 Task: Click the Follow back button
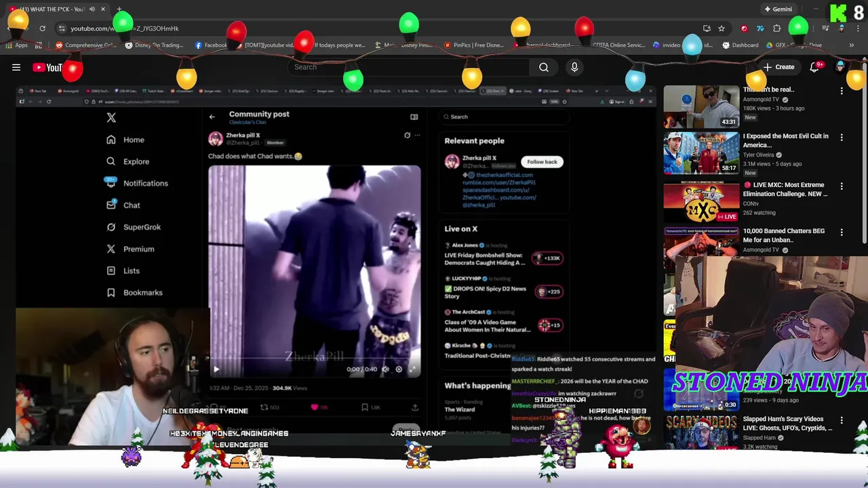542,162
